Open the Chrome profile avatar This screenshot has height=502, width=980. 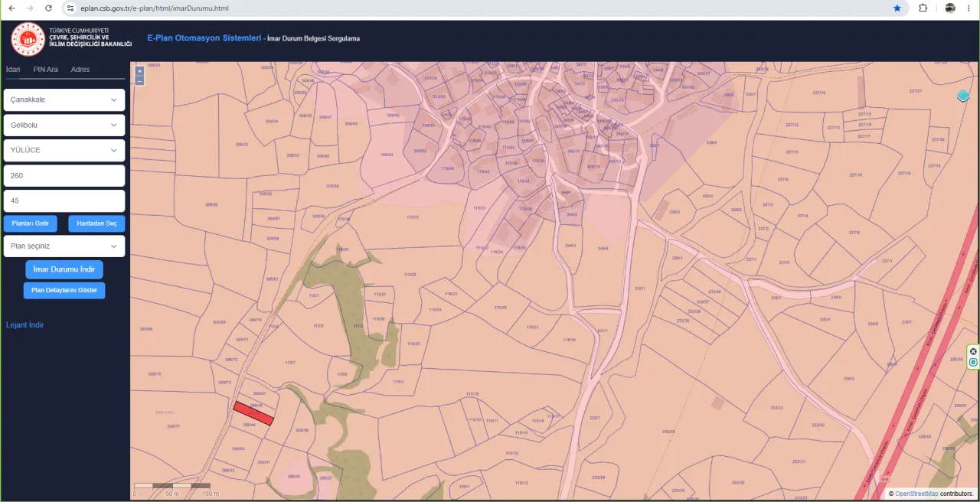tap(950, 8)
